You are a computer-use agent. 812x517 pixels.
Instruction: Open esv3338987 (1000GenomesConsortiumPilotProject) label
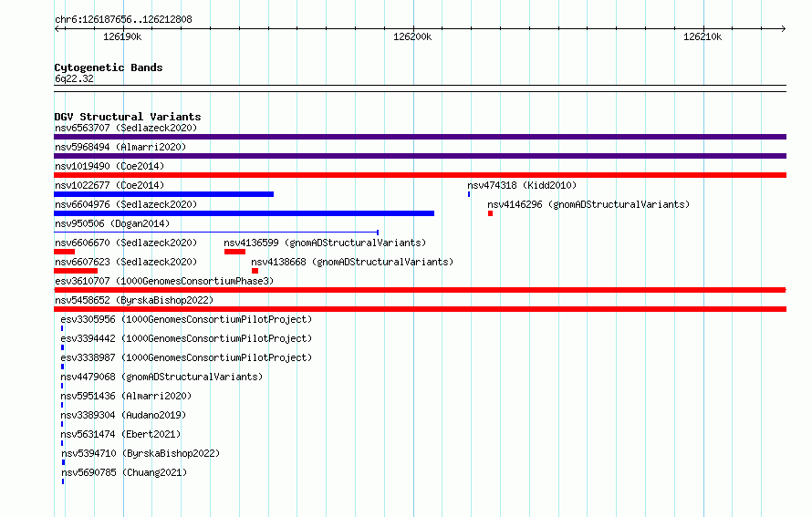click(186, 357)
